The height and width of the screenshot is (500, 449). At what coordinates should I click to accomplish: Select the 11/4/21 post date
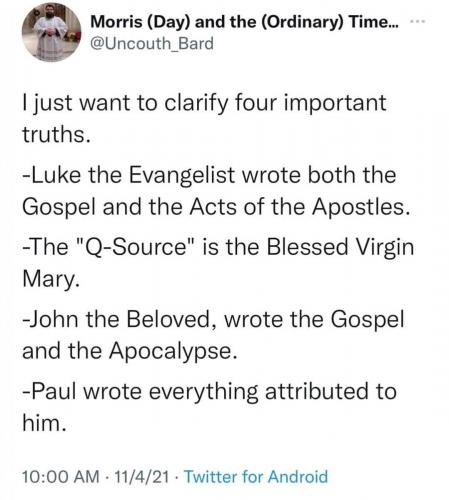(x=142, y=476)
